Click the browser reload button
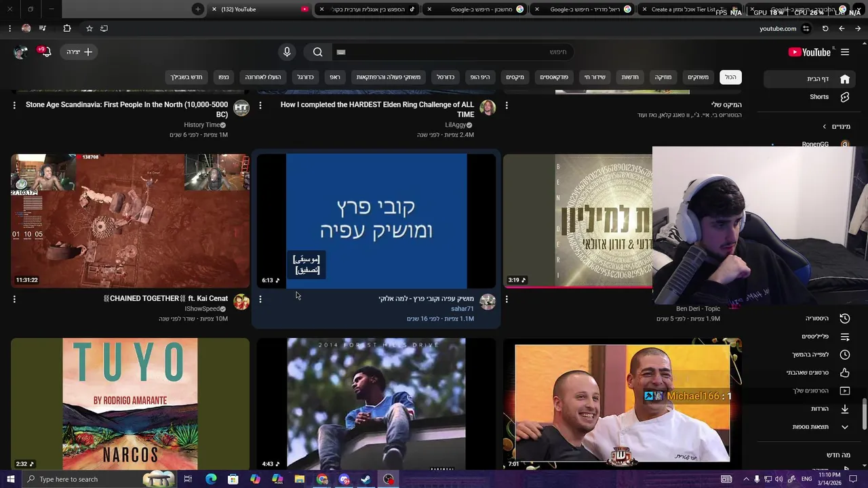This screenshot has width=868, height=488. [825, 28]
